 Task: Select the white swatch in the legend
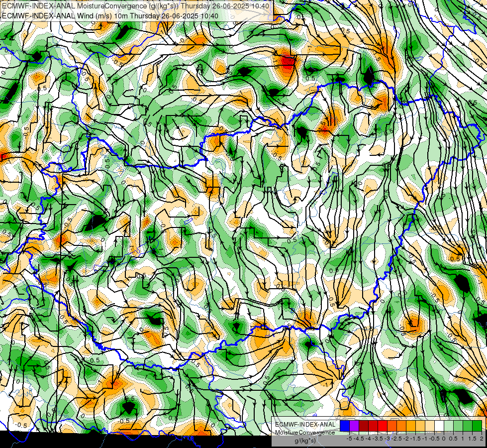pyautogui.click(x=439, y=426)
